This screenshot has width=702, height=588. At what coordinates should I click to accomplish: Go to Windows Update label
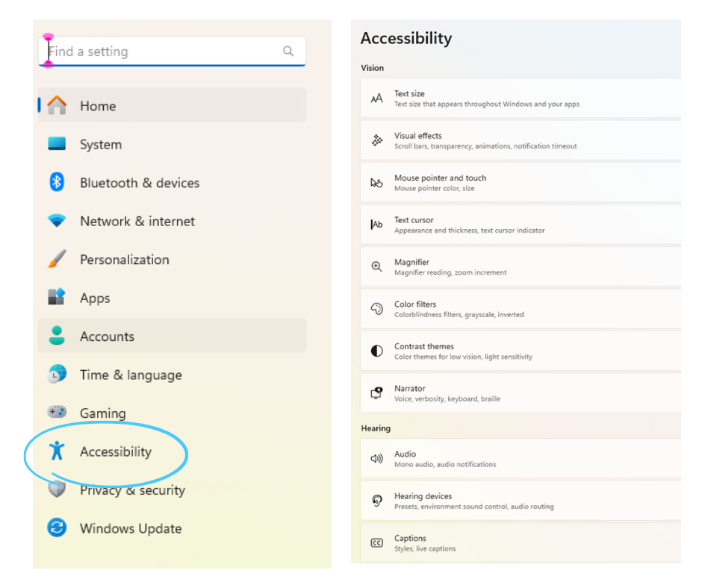click(131, 528)
